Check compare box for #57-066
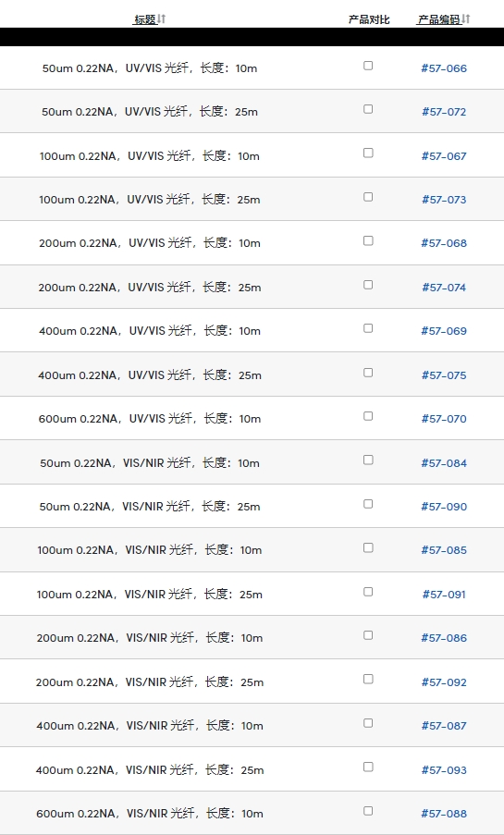Image resolution: width=504 pixels, height=835 pixels. coord(368,66)
